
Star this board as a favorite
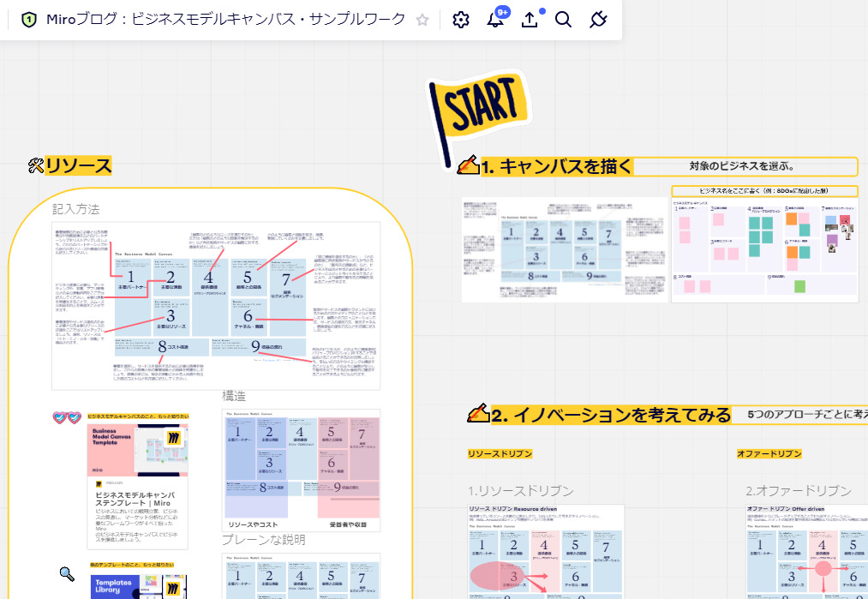pos(422,20)
